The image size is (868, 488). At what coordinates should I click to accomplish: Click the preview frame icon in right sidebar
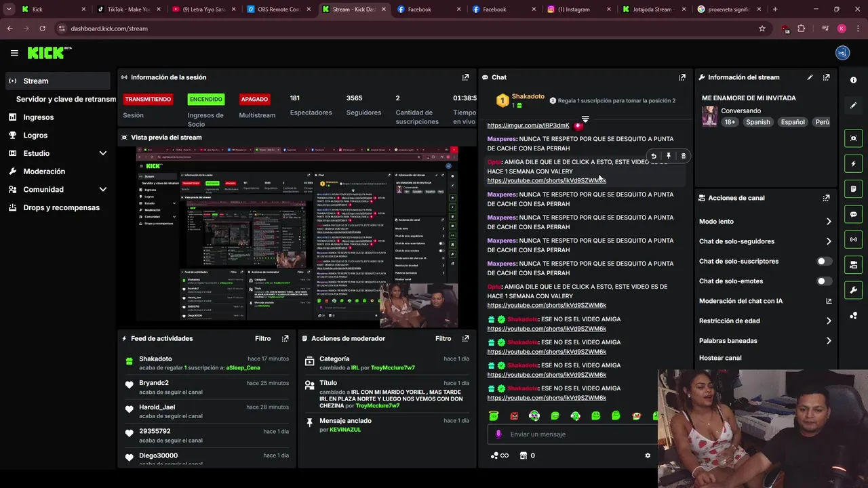click(853, 138)
